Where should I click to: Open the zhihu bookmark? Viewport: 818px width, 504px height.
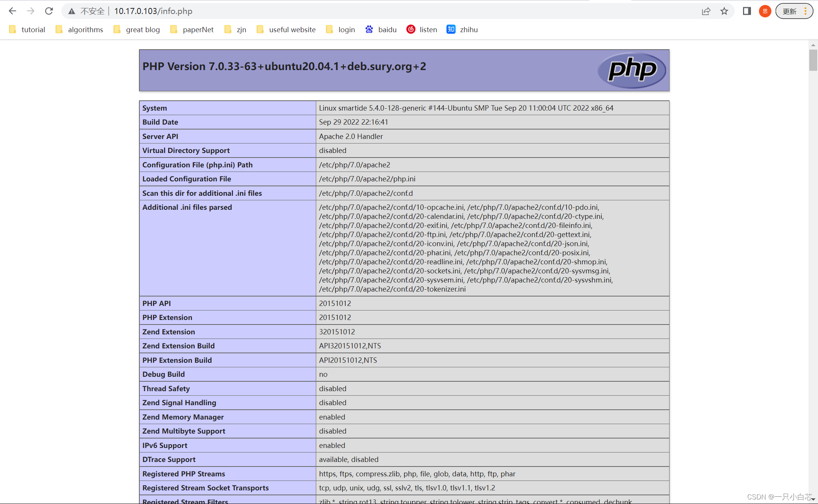[462, 30]
